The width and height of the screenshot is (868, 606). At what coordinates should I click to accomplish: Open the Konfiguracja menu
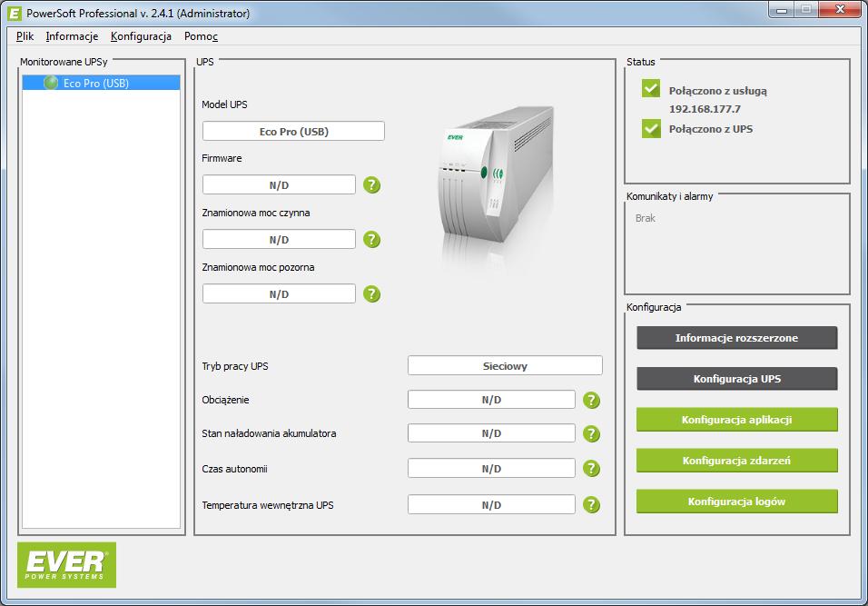click(x=141, y=36)
